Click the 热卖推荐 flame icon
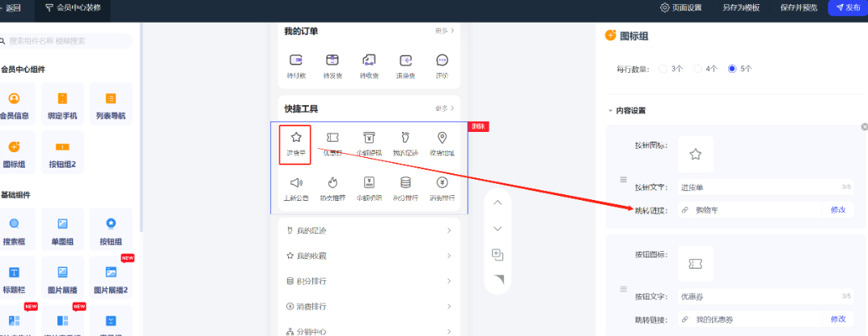This screenshot has width=868, height=336. [332, 182]
